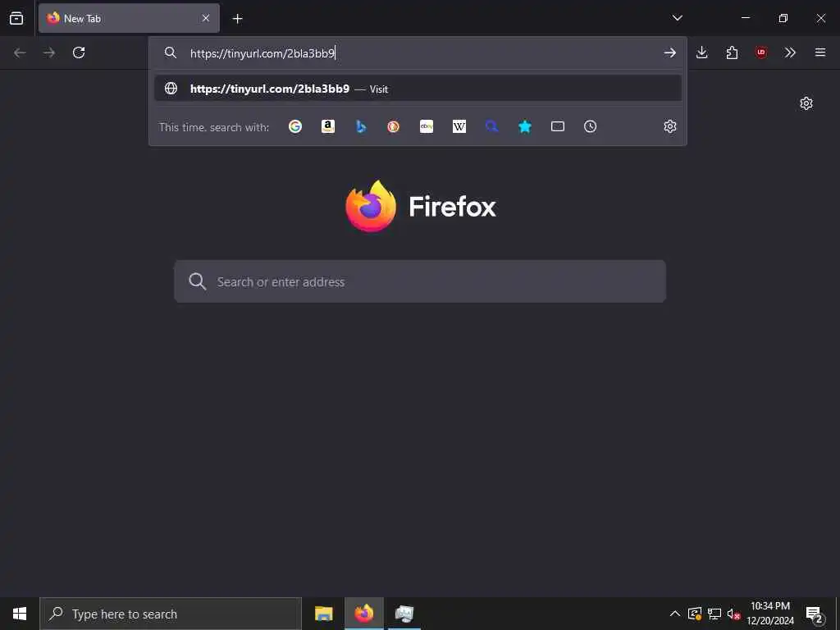The height and width of the screenshot is (630, 840).
Task: Personalize new tab gear icon
Action: point(806,103)
